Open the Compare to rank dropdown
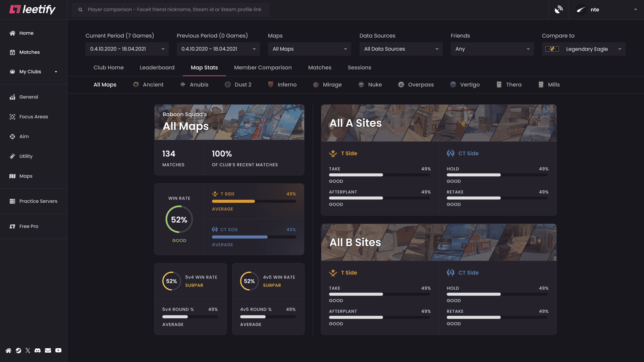Image resolution: width=644 pixels, height=362 pixels. [583, 49]
